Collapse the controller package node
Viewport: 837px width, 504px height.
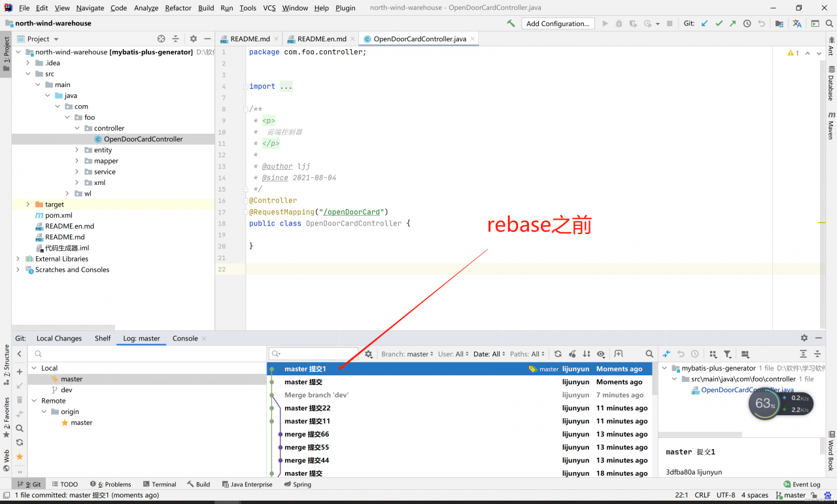77,128
